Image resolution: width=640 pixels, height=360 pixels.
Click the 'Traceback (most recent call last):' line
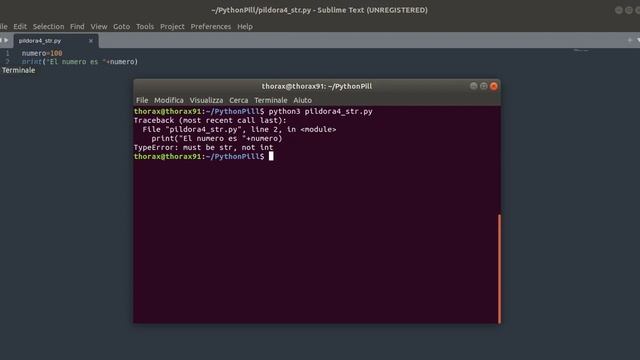[x=210, y=120]
